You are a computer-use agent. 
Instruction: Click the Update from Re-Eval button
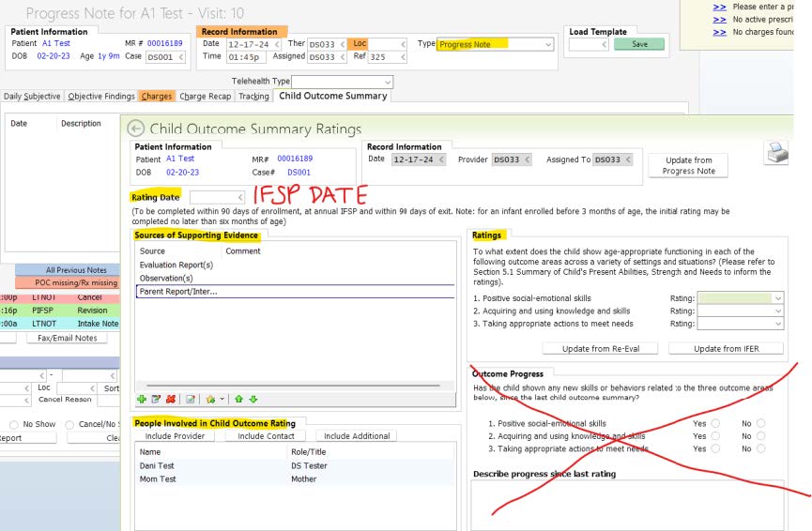tap(601, 349)
